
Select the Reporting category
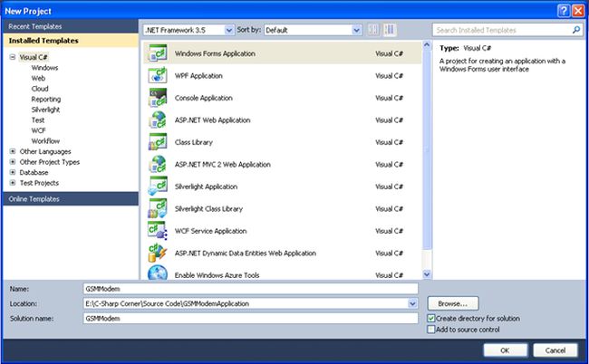[46, 99]
